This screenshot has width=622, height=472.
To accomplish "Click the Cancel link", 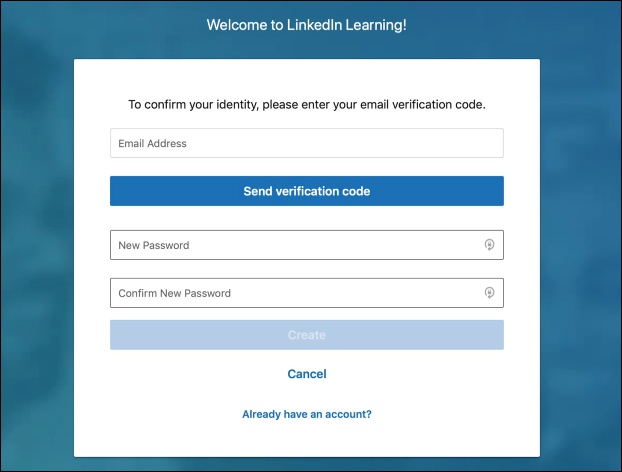I will pos(307,374).
